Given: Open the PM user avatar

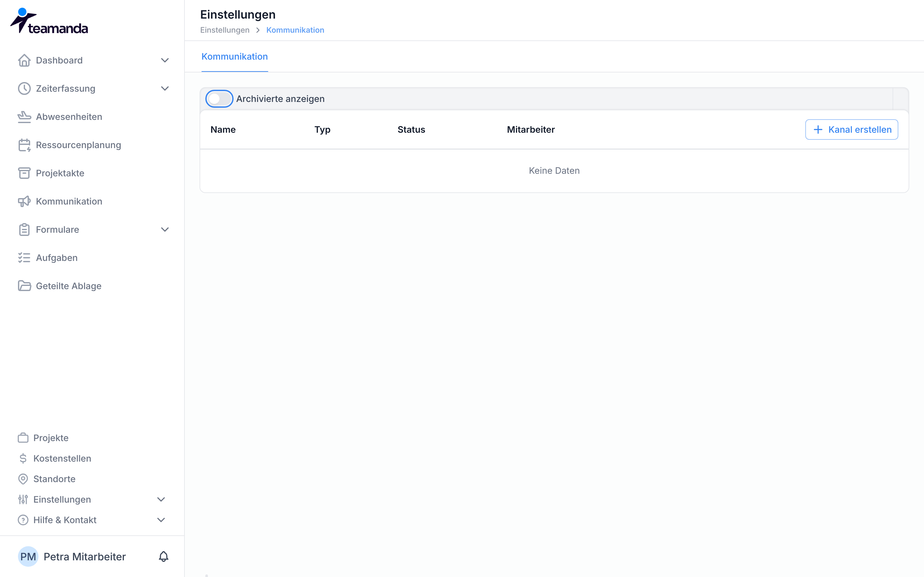Looking at the screenshot, I should pyautogui.click(x=28, y=556).
